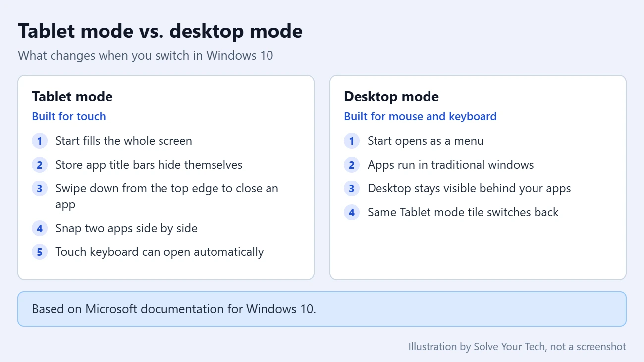The image size is (644, 362).
Task: Click number badge beside 'Start fills the whole screen'
Action: click(40, 141)
